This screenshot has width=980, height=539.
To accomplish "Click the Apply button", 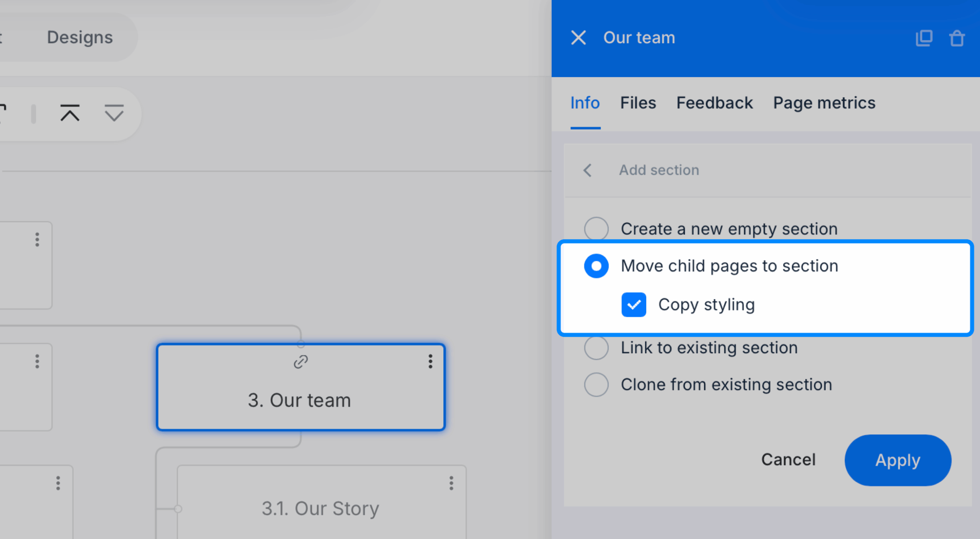I will click(x=898, y=460).
